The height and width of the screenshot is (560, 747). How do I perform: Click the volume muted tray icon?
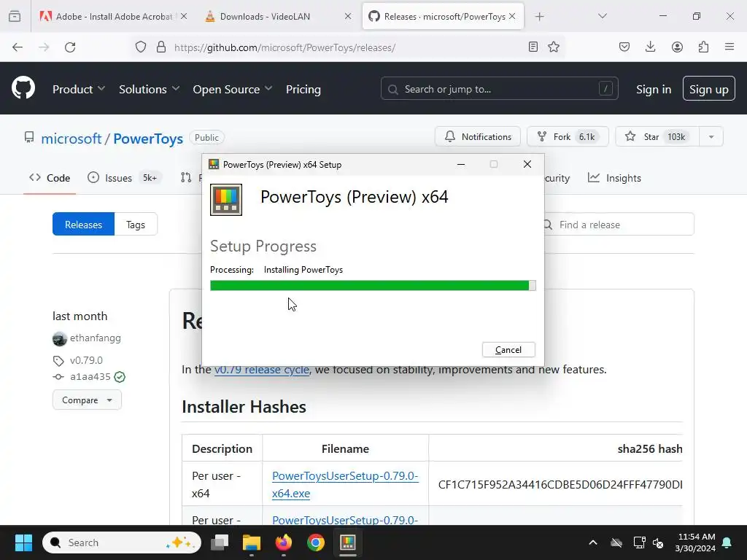658,542
